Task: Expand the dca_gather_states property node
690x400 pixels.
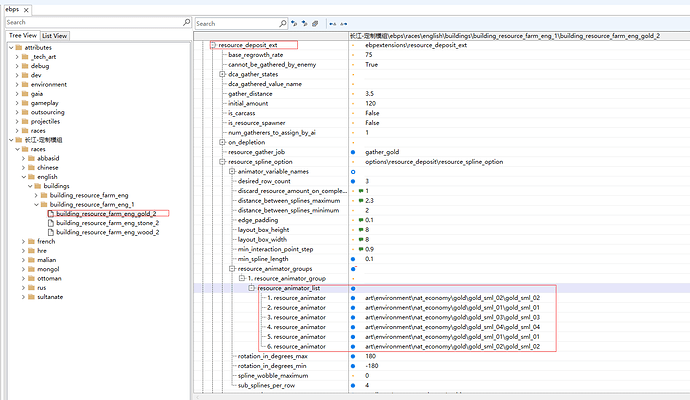Action: (222, 74)
